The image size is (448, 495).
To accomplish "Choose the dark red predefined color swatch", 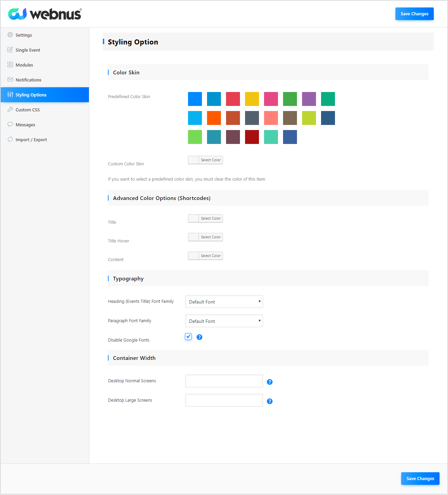I will [252, 137].
